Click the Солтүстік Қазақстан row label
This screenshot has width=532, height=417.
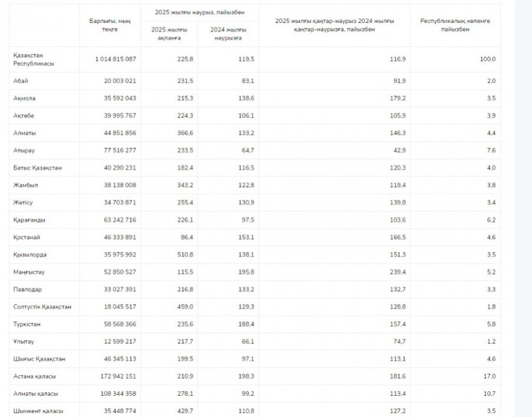[43, 307]
